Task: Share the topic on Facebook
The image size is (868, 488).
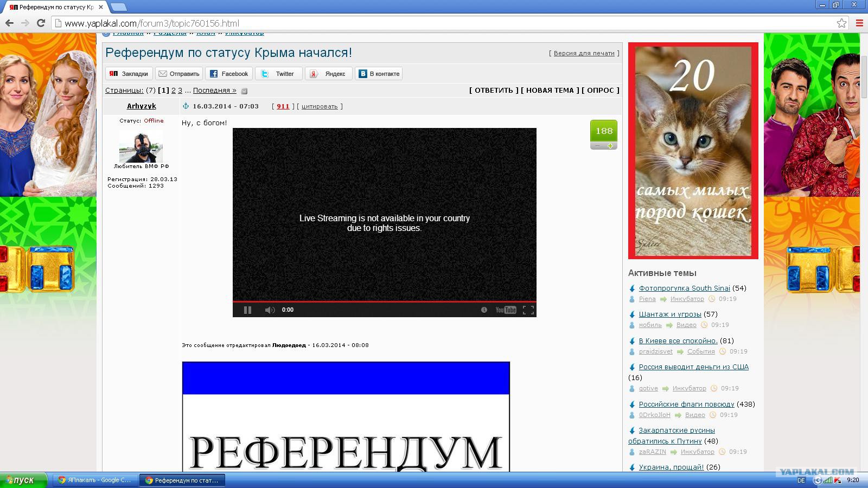Action: [229, 74]
